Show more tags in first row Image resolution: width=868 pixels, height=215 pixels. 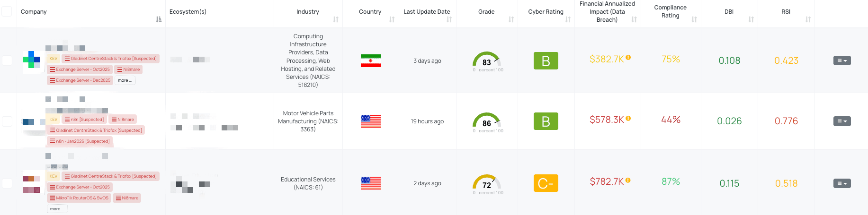(x=125, y=80)
